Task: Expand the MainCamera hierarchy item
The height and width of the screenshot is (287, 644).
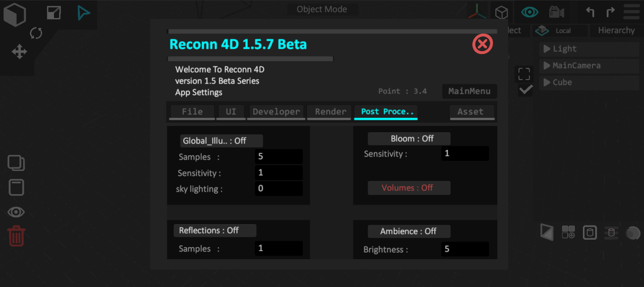Action: pos(547,65)
